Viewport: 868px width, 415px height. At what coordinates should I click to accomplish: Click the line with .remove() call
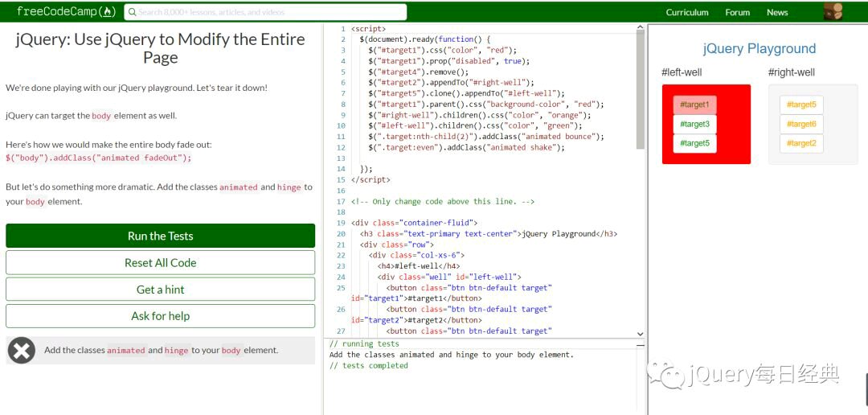click(418, 72)
